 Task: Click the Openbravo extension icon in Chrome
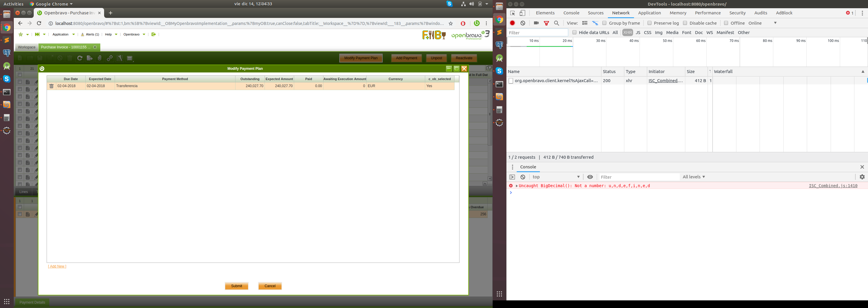pyautogui.click(x=477, y=23)
